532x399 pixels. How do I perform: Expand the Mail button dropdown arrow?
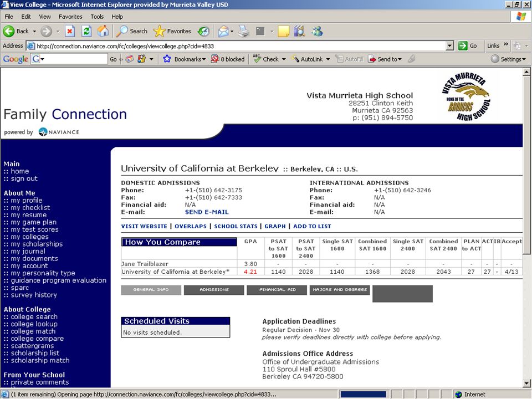232,32
